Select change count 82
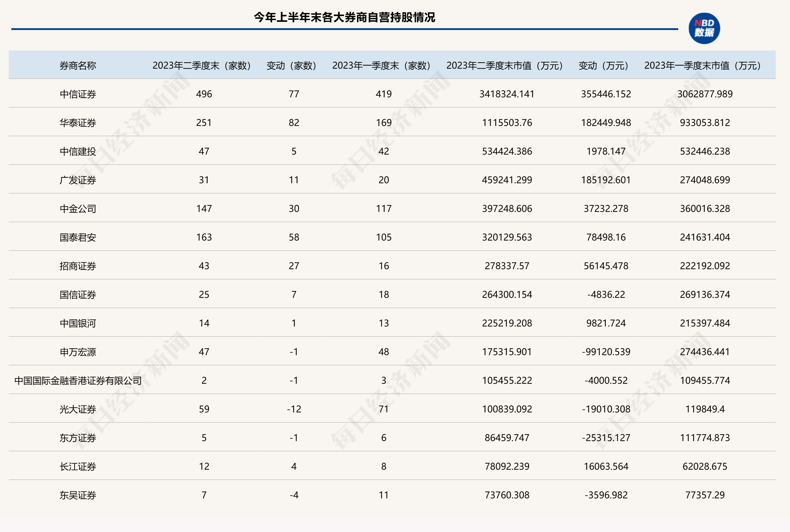 294,123
